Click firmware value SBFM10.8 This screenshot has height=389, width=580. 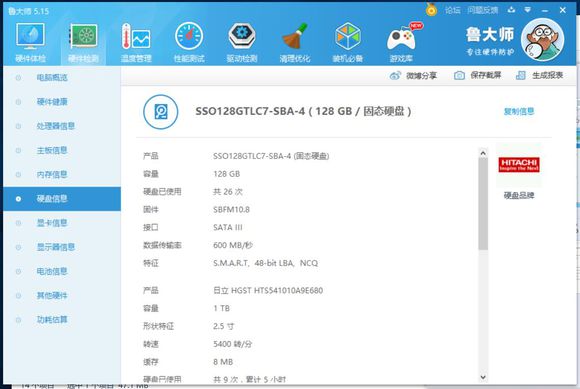tap(231, 210)
